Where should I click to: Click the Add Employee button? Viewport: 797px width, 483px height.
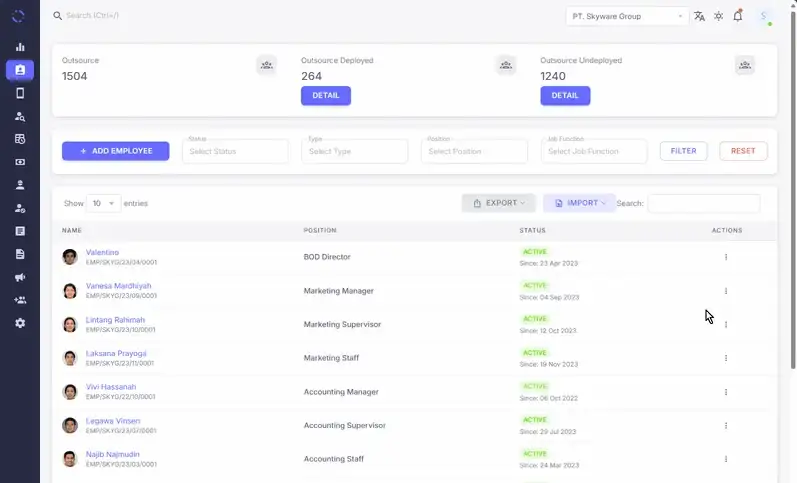(x=115, y=151)
